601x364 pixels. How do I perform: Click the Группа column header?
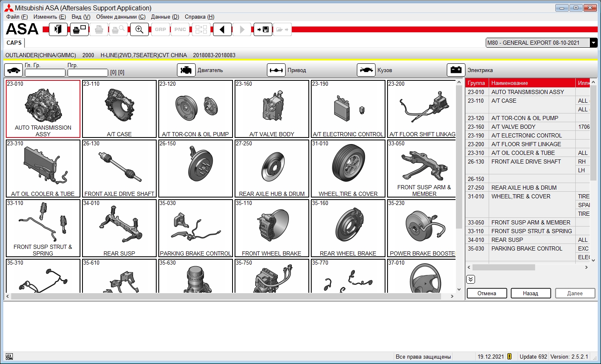click(477, 83)
